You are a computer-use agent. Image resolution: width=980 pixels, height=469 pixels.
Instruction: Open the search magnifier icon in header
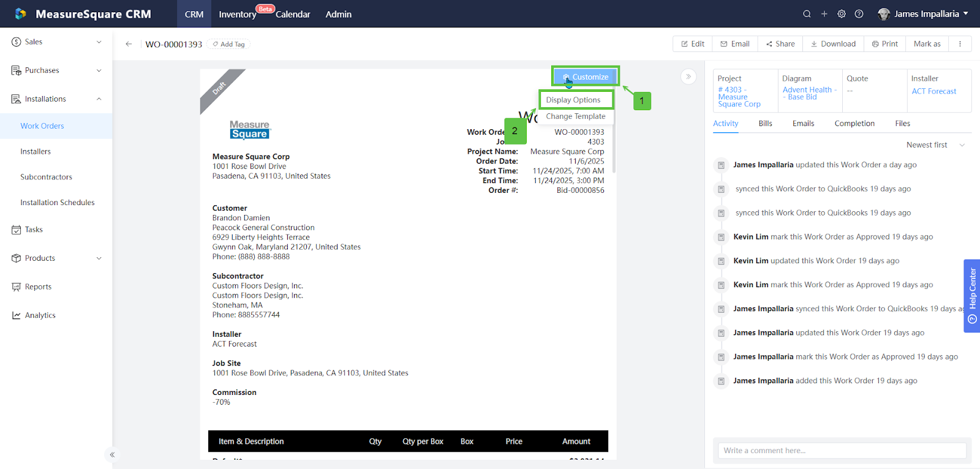[x=807, y=14]
